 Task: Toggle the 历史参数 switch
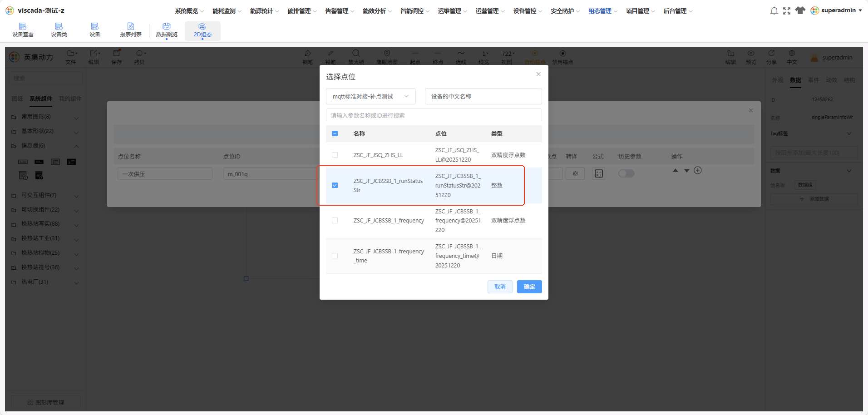(x=626, y=173)
